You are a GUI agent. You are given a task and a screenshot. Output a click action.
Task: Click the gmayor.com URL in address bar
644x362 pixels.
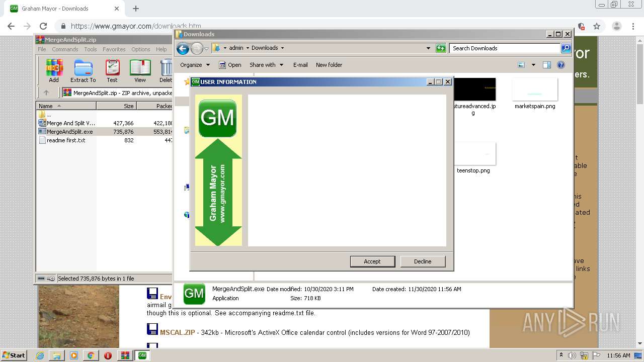(136, 26)
